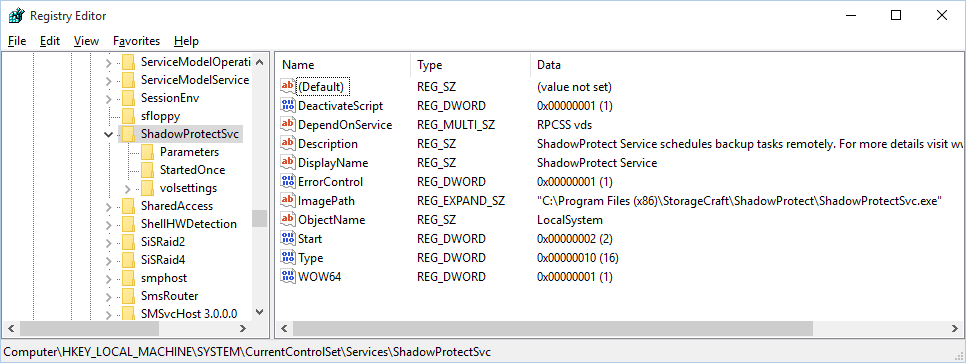Click the "RPCSS vds" data cell

pyautogui.click(x=564, y=124)
